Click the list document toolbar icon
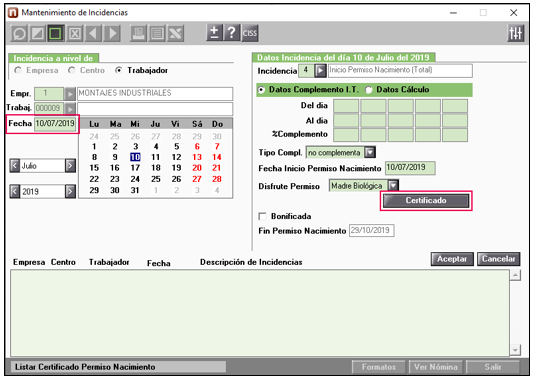 pyautogui.click(x=157, y=33)
